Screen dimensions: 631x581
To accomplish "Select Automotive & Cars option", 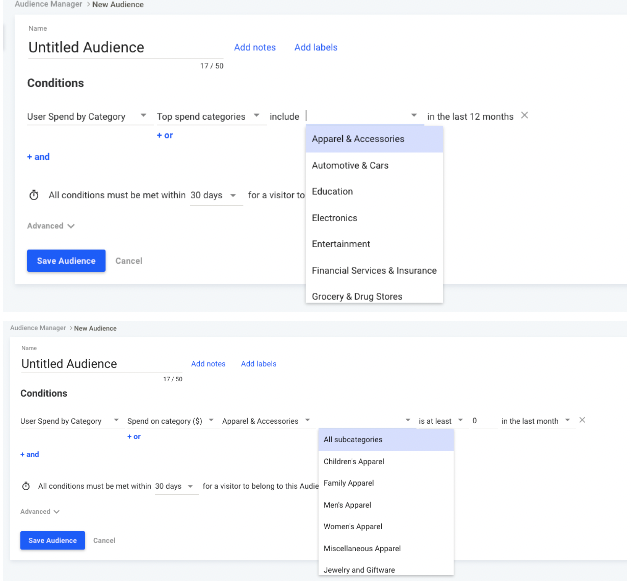I will (x=374, y=165).
